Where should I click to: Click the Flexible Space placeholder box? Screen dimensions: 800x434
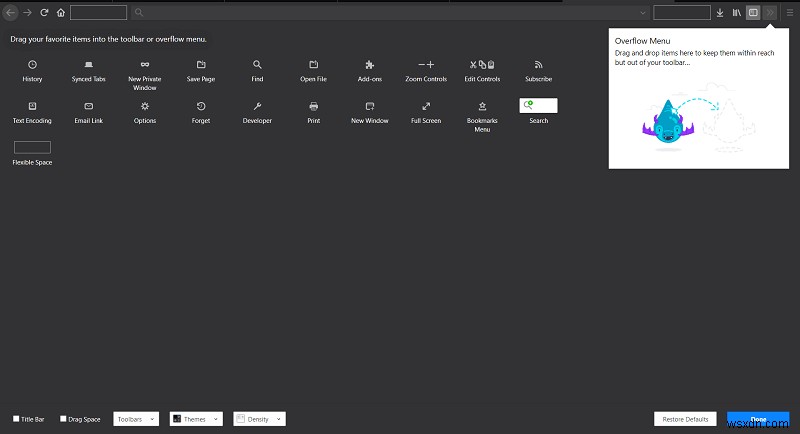[x=32, y=147]
